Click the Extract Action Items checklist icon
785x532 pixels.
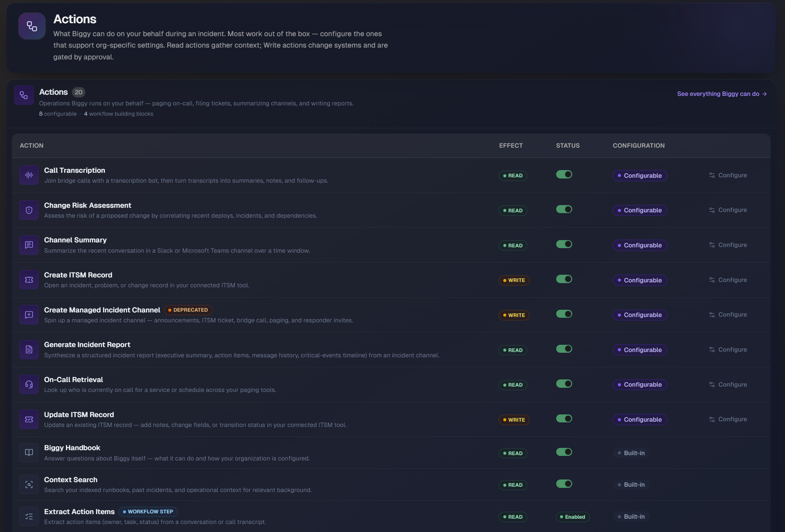click(x=29, y=516)
